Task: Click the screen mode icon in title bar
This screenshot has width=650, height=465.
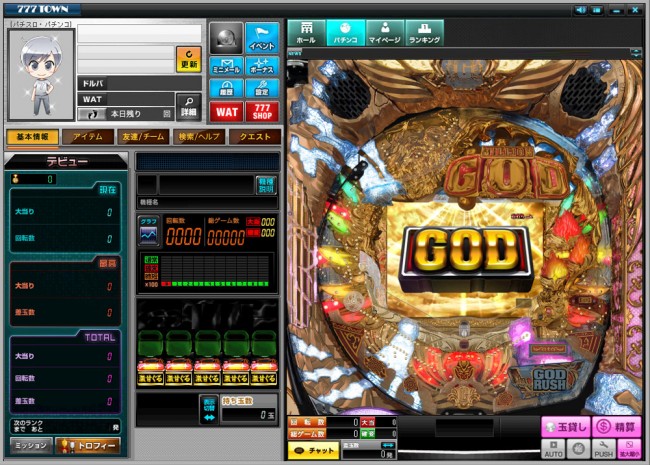Action: click(597, 10)
